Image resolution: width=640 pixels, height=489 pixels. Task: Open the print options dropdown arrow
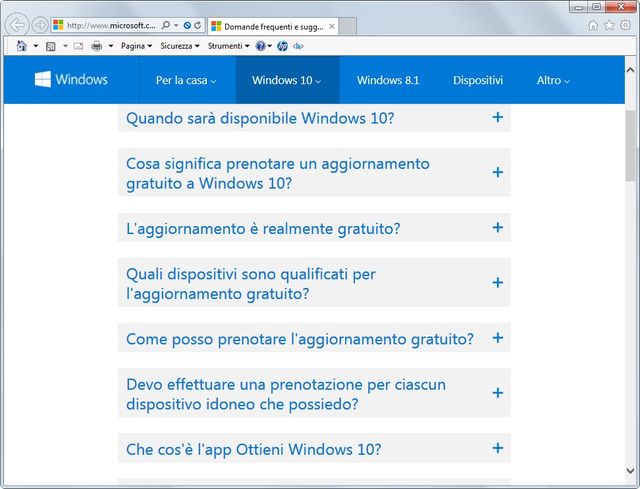111,46
